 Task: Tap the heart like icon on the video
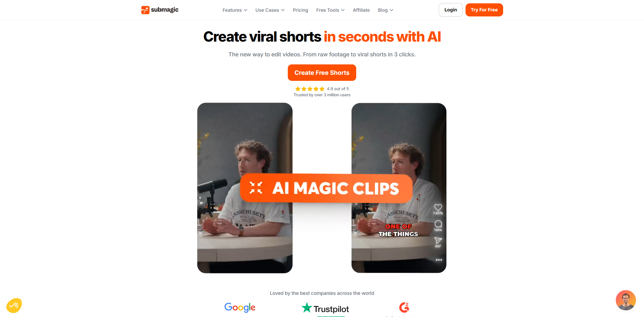point(438,207)
